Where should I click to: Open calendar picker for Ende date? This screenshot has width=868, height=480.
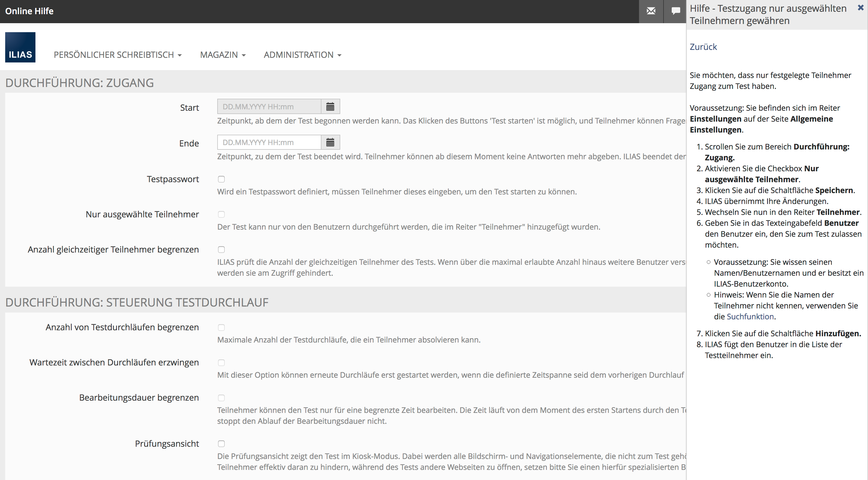330,142
